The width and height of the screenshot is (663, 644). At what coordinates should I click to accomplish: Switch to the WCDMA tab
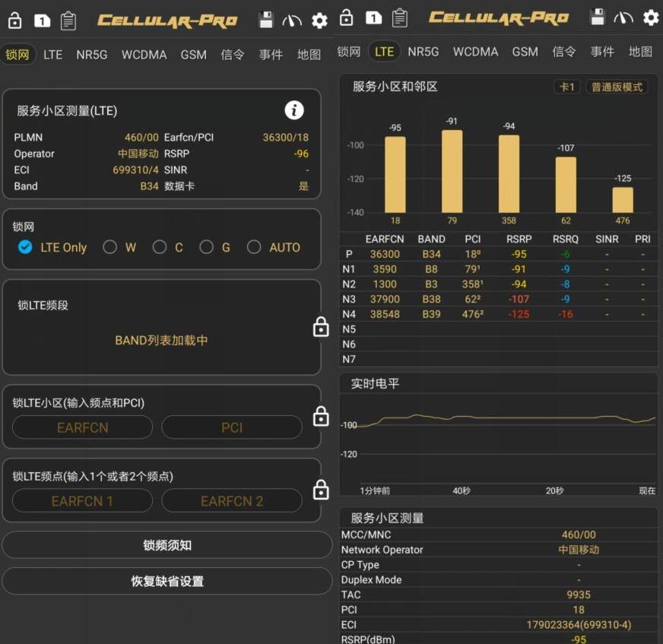[144, 54]
